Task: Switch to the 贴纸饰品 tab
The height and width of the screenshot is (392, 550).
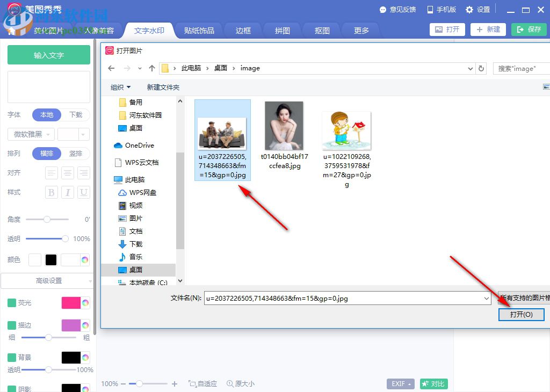Action: 198,31
